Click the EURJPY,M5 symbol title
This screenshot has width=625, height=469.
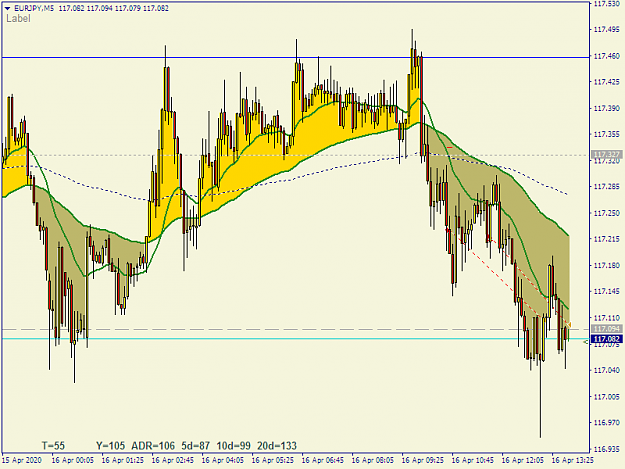tap(33, 8)
